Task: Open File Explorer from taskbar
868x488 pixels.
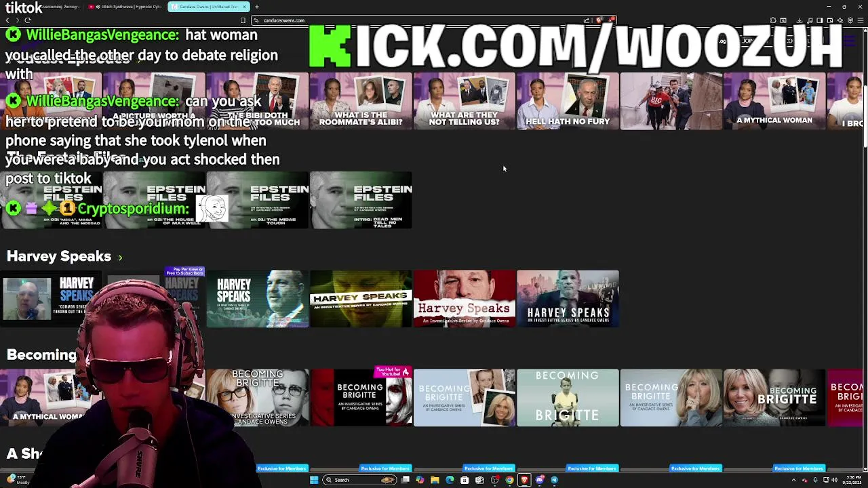Action: pyautogui.click(x=435, y=480)
